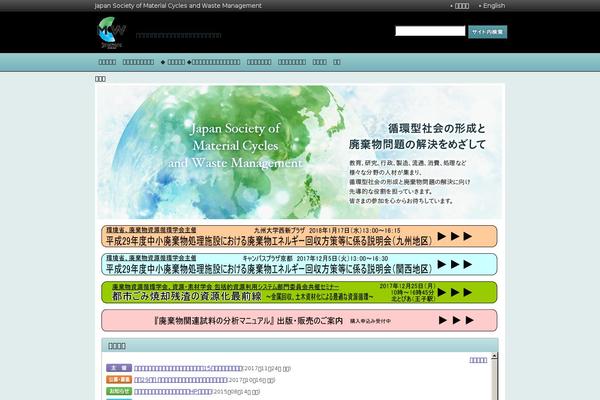The width and height of the screenshot is (600, 400).
Task: Switch language with the English link
Action: [x=494, y=6]
